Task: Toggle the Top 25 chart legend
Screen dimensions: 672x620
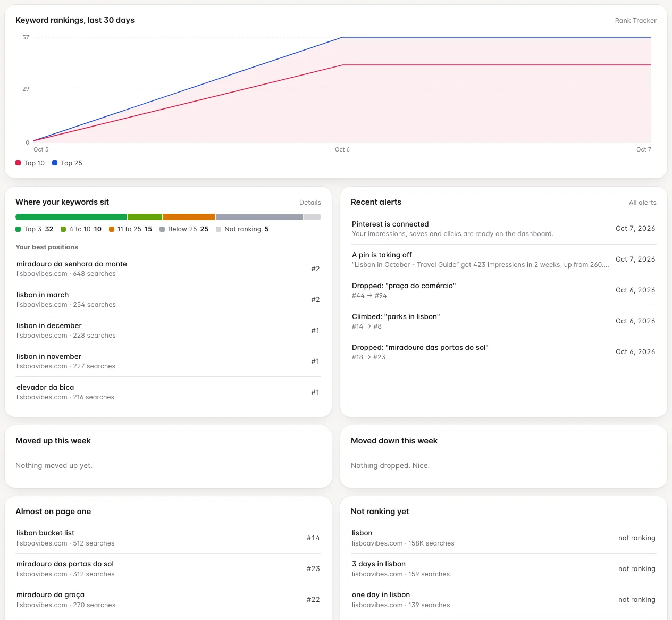Action: (x=67, y=163)
